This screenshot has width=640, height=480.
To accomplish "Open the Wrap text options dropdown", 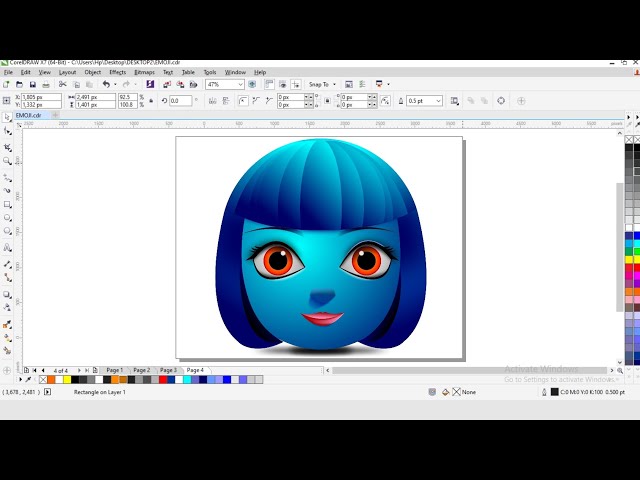I will click(454, 101).
